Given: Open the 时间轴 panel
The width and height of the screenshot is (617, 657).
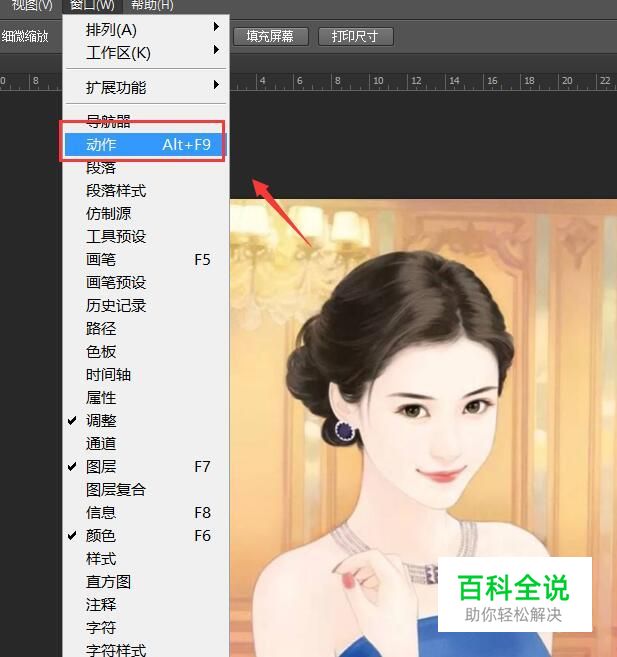Looking at the screenshot, I should click(x=146, y=375).
